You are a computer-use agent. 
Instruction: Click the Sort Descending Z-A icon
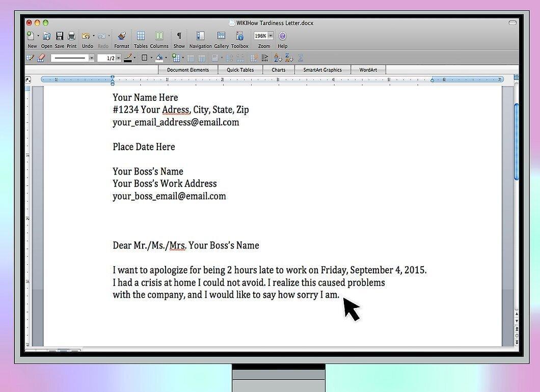(x=289, y=58)
